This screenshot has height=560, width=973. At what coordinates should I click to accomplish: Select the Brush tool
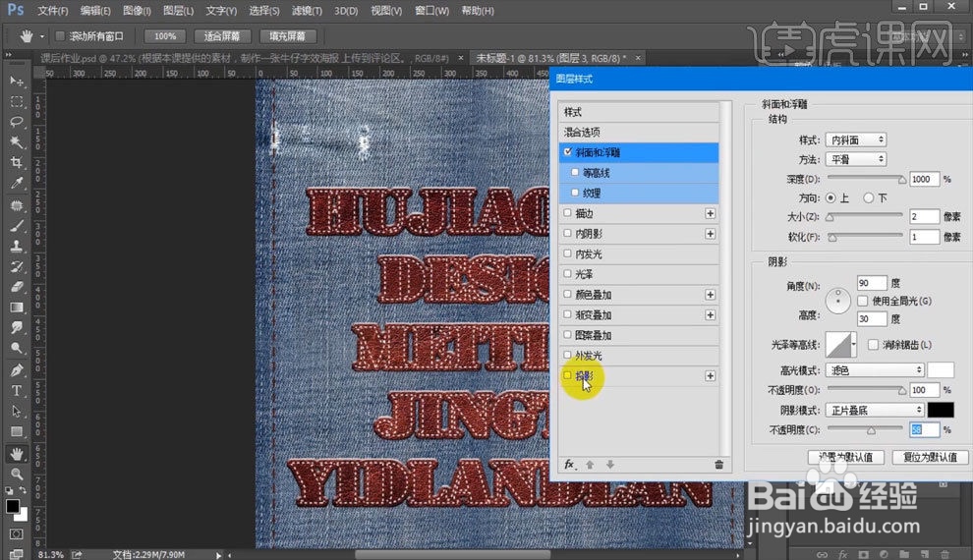click(x=16, y=226)
